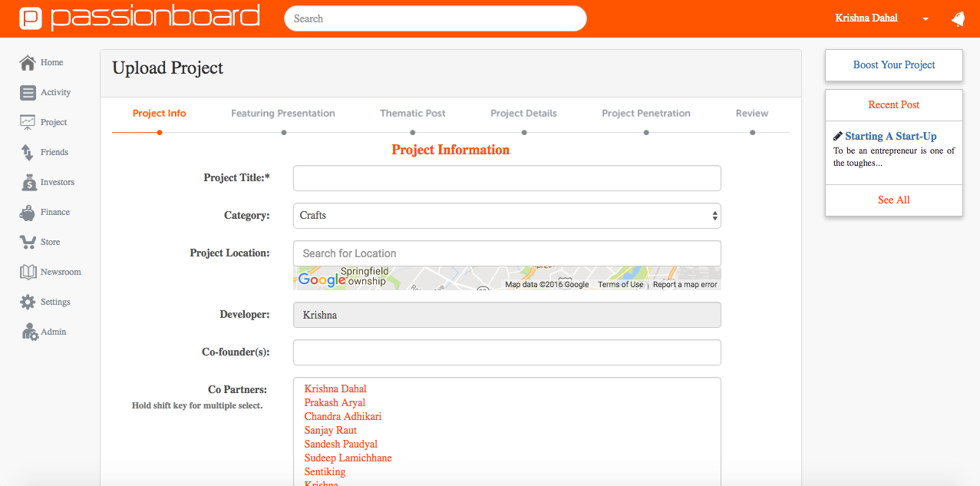Click the Project Title input field

point(507,178)
